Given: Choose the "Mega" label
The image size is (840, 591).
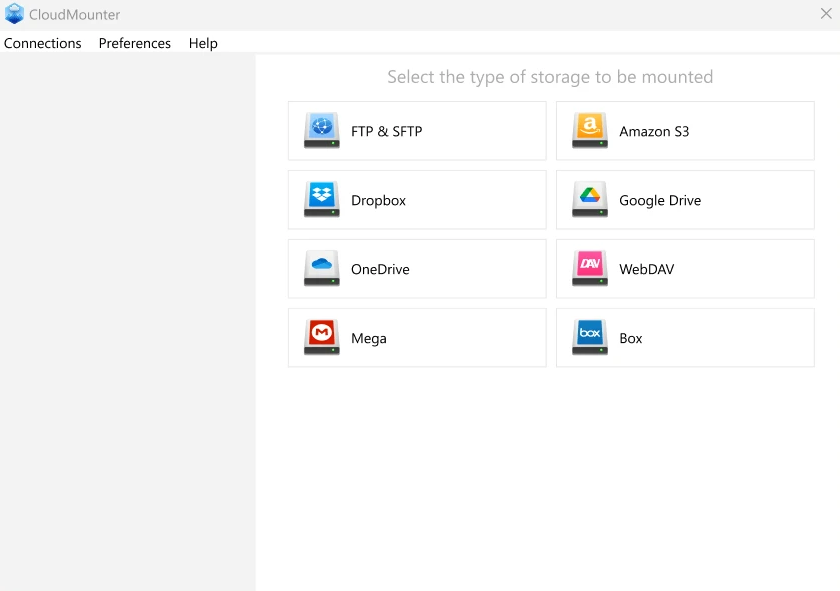Looking at the screenshot, I should pyautogui.click(x=369, y=339).
